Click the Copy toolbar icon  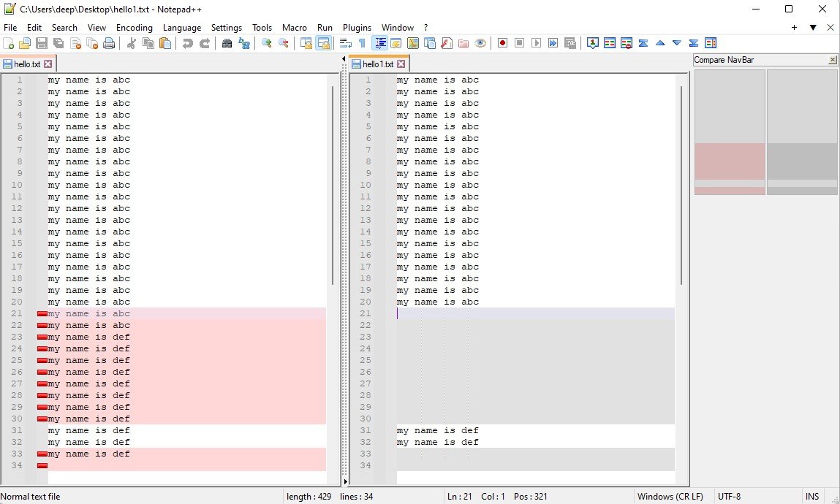click(x=148, y=43)
